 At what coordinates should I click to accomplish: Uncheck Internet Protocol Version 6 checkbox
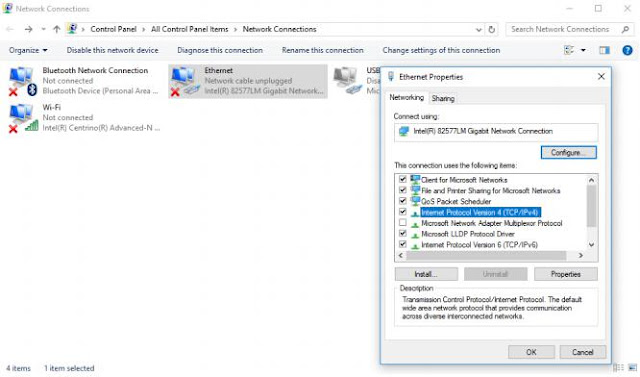(403, 244)
